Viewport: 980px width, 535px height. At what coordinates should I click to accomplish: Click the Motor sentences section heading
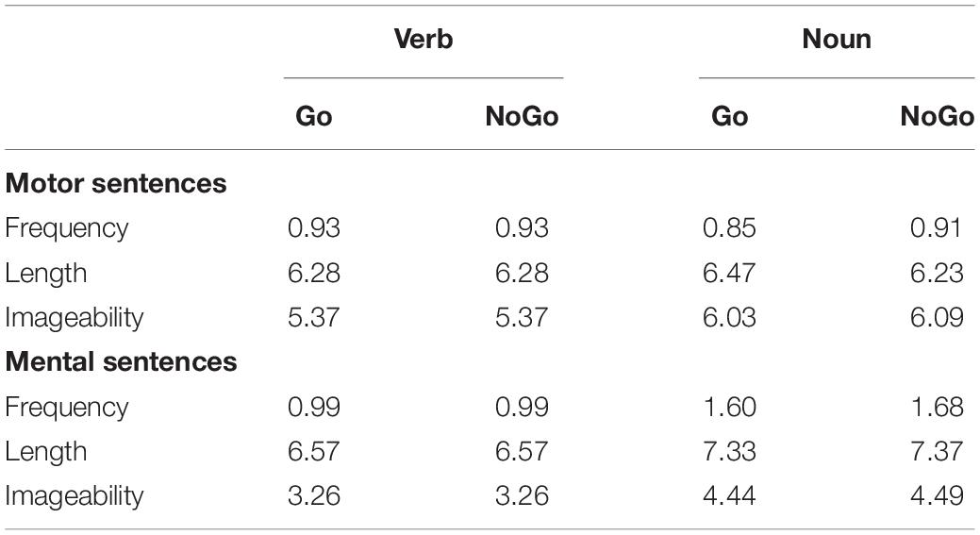tap(116, 183)
